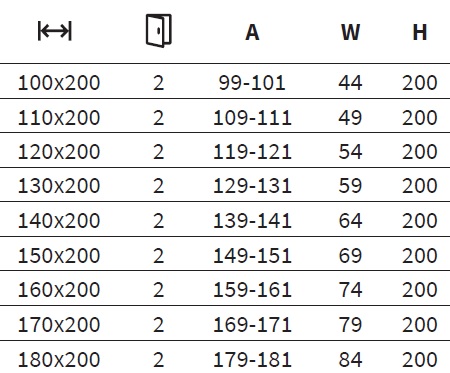The width and height of the screenshot is (450, 373).
Task: Select the 180x200 size entry
Action: tap(59, 360)
